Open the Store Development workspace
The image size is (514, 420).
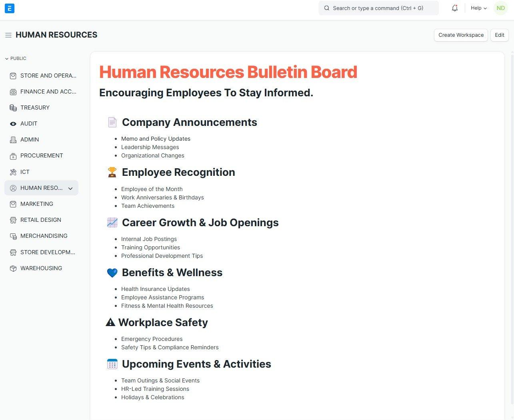(x=48, y=252)
